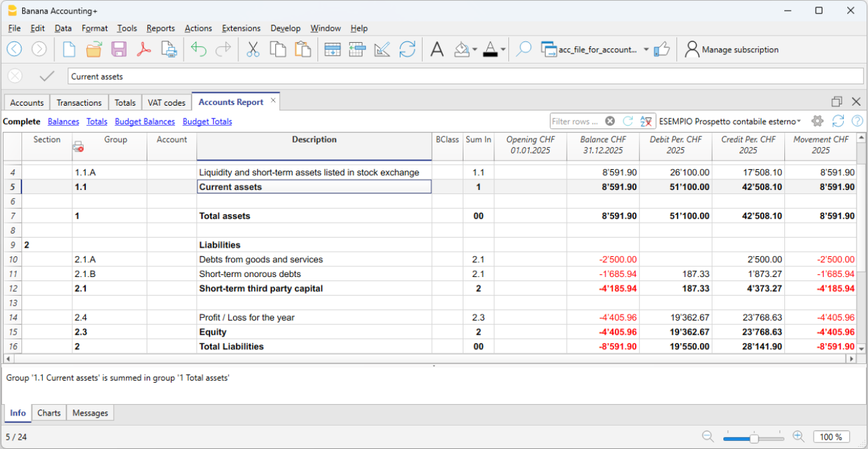The height and width of the screenshot is (449, 868).
Task: Click the Cut scissors icon
Action: click(252, 50)
